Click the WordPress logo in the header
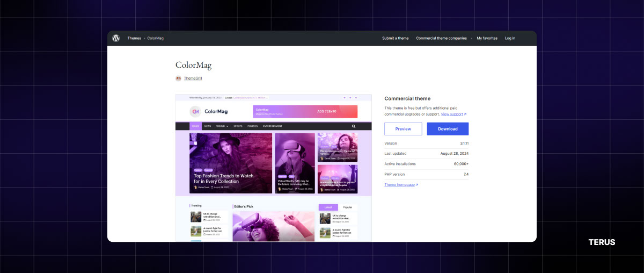644x273 pixels. tap(116, 38)
